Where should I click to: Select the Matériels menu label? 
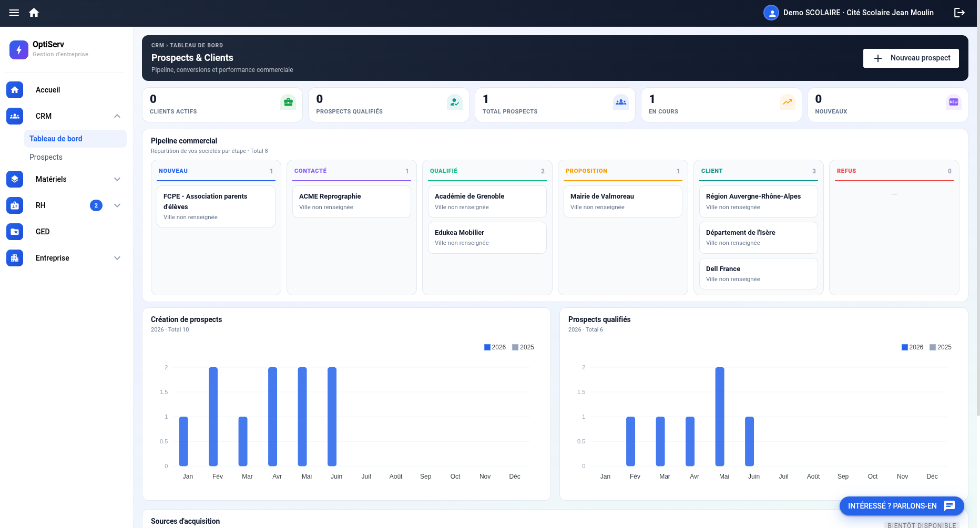point(51,179)
